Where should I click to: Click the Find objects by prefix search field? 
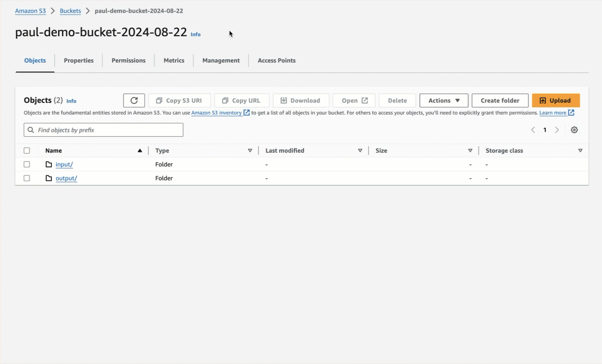pyautogui.click(x=103, y=129)
